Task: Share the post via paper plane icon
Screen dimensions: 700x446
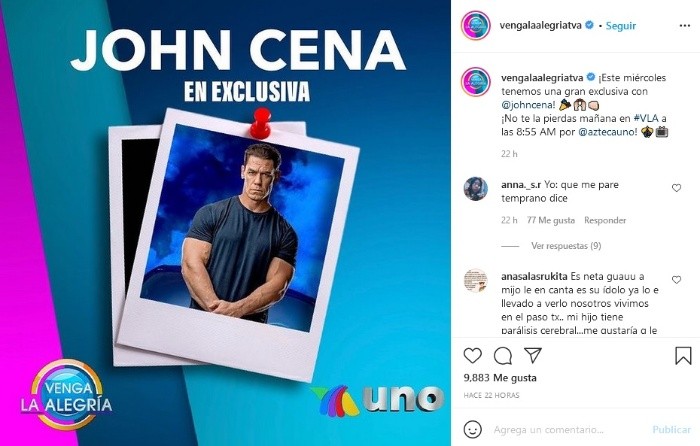Action: [533, 355]
